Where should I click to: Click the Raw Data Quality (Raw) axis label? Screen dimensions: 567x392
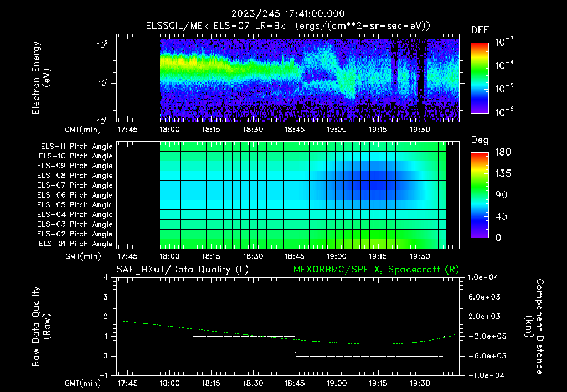pyautogui.click(x=41, y=327)
